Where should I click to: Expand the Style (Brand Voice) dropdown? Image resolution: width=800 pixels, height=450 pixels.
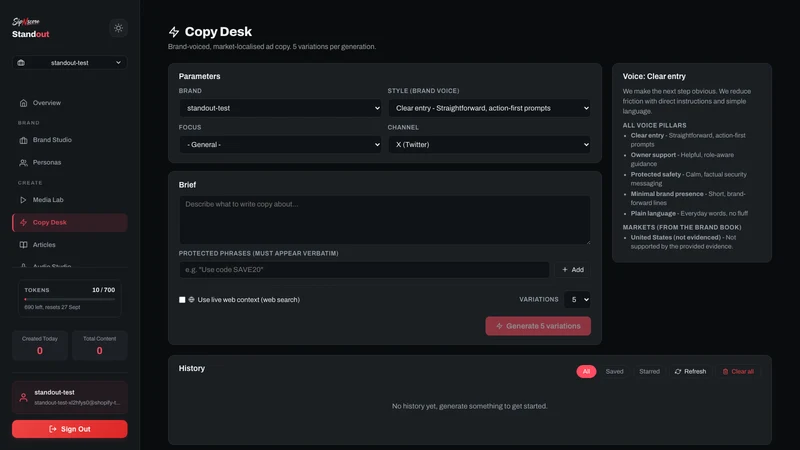point(489,108)
